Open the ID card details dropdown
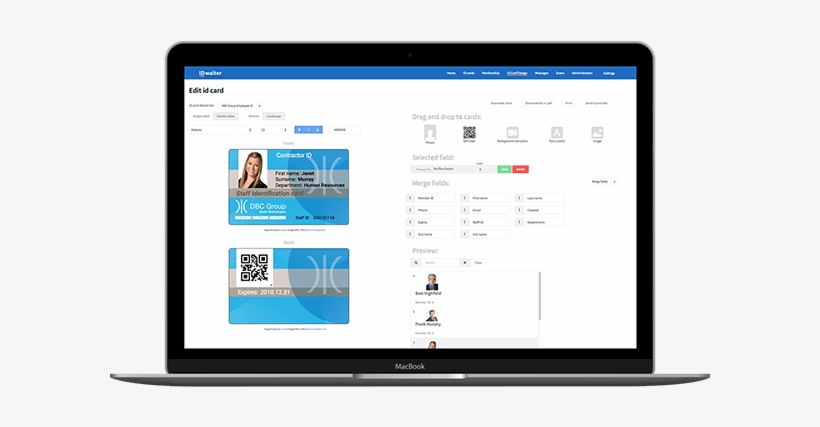Image resolution: width=820 pixels, height=427 pixels. 240,104
